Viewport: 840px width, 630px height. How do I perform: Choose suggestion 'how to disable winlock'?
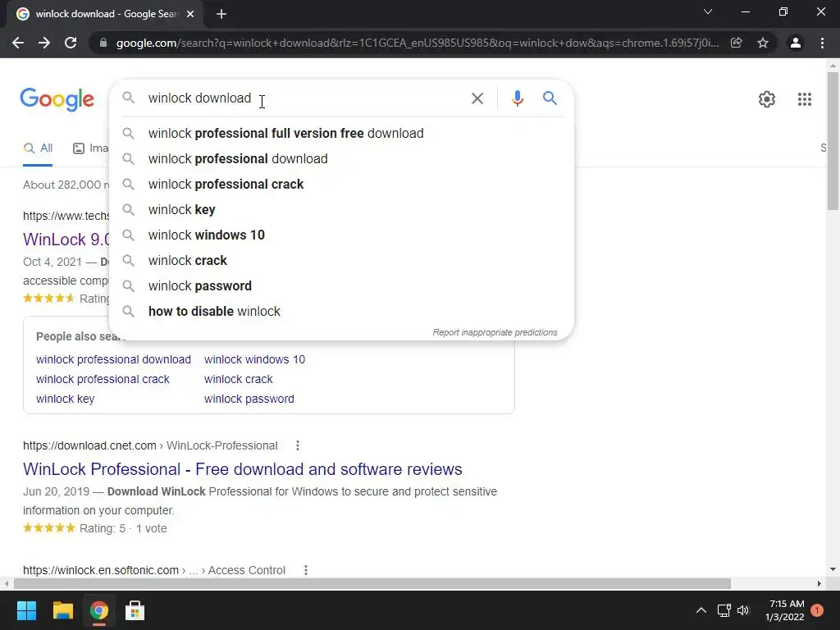(x=340, y=311)
